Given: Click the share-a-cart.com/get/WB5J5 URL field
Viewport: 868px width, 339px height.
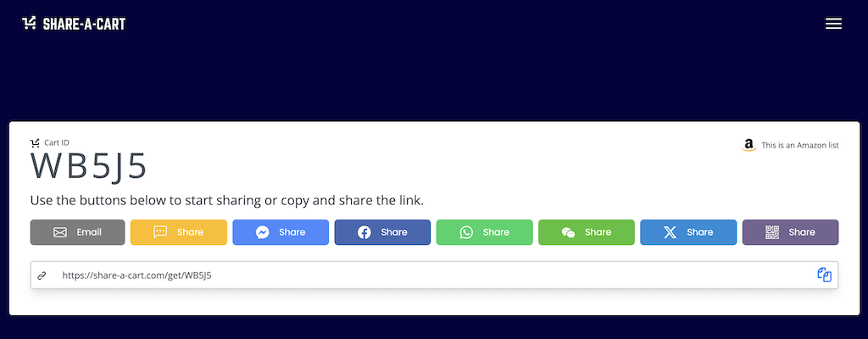Looking at the screenshot, I should coord(435,275).
